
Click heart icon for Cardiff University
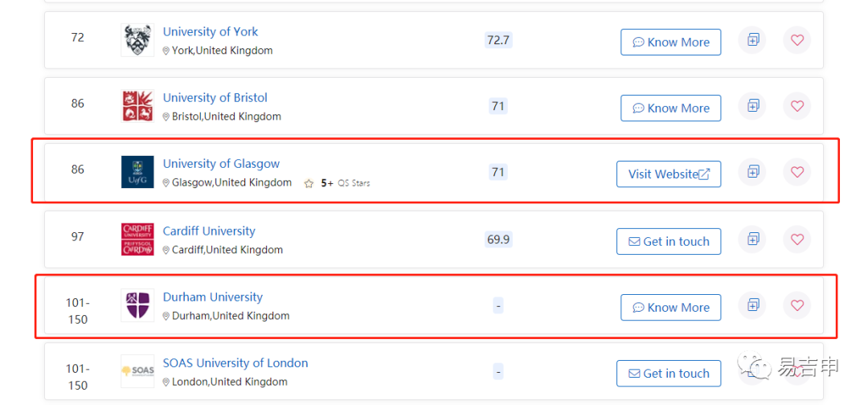tap(797, 239)
